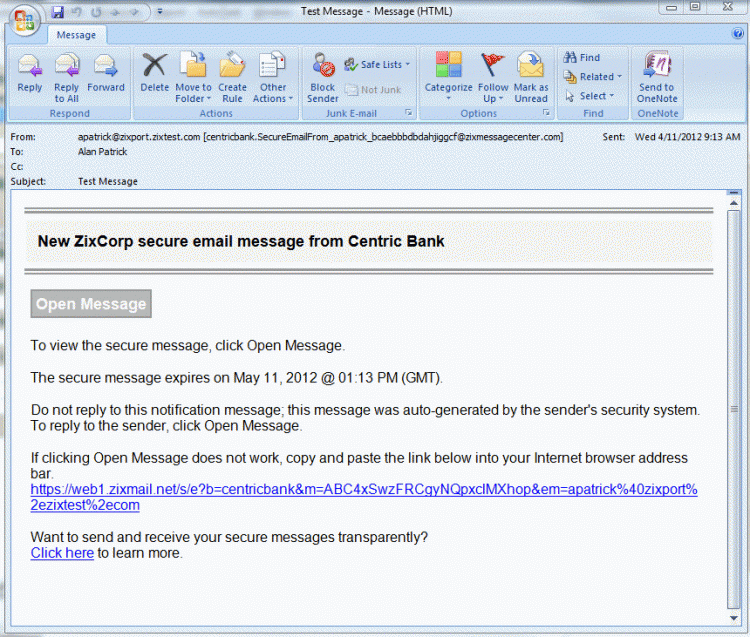Click the gray Open Message button

91,304
